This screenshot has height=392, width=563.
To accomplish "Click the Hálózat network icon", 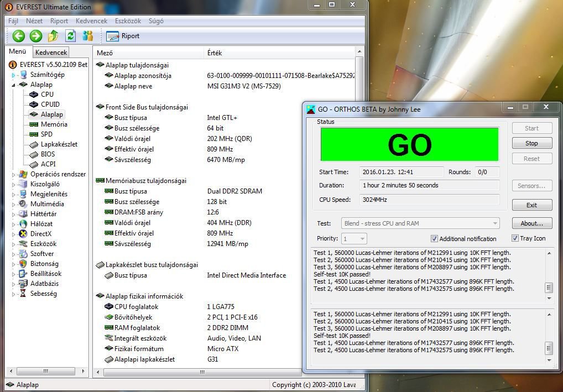I will click(23, 224).
